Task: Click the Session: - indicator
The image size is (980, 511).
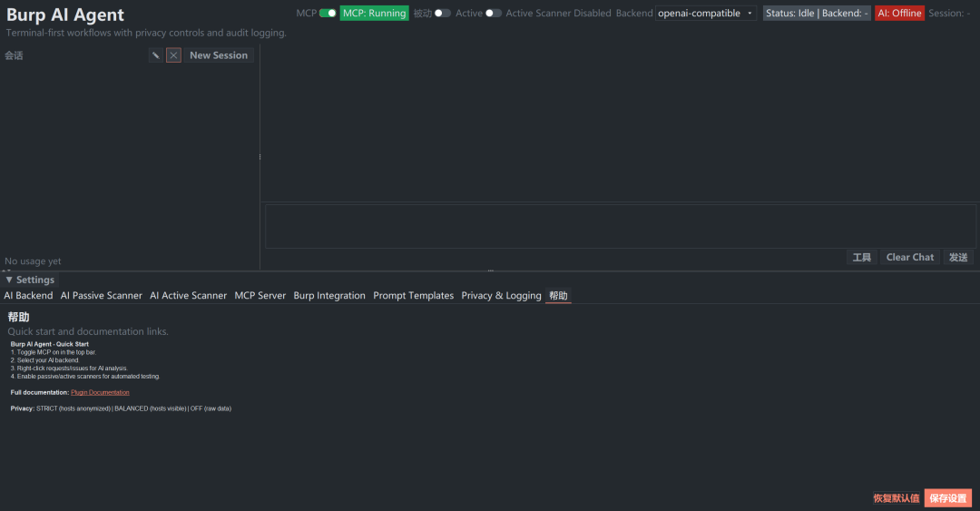Action: tap(949, 13)
